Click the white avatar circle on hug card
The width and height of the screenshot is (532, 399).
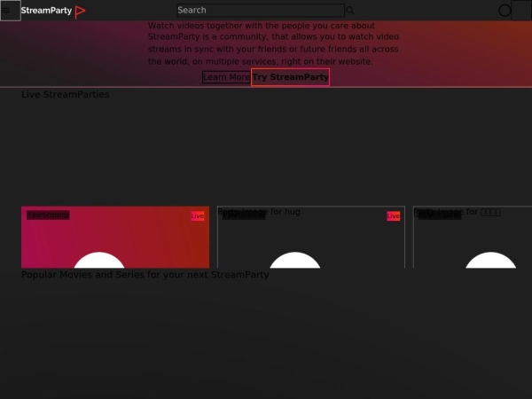pos(295,260)
